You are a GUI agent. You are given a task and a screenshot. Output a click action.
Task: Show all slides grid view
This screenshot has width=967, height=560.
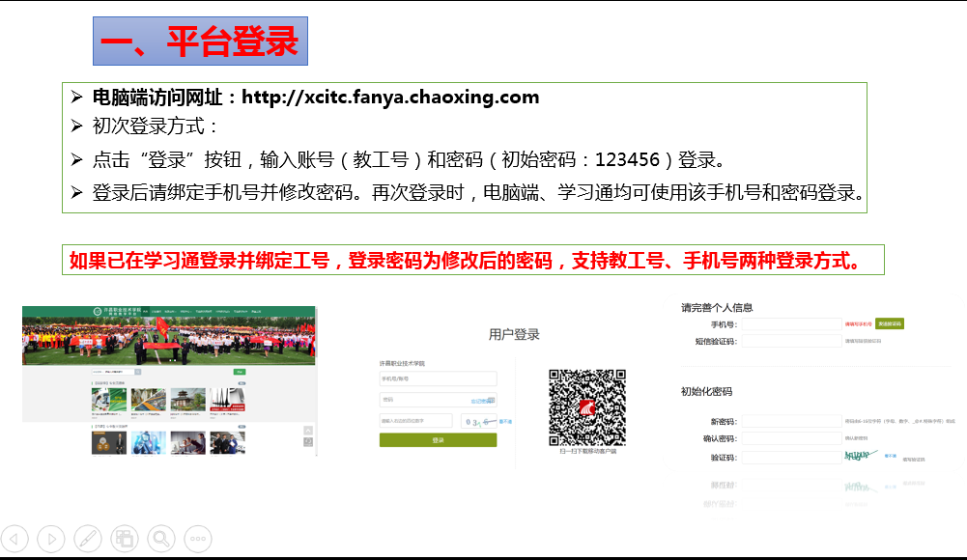(x=125, y=539)
